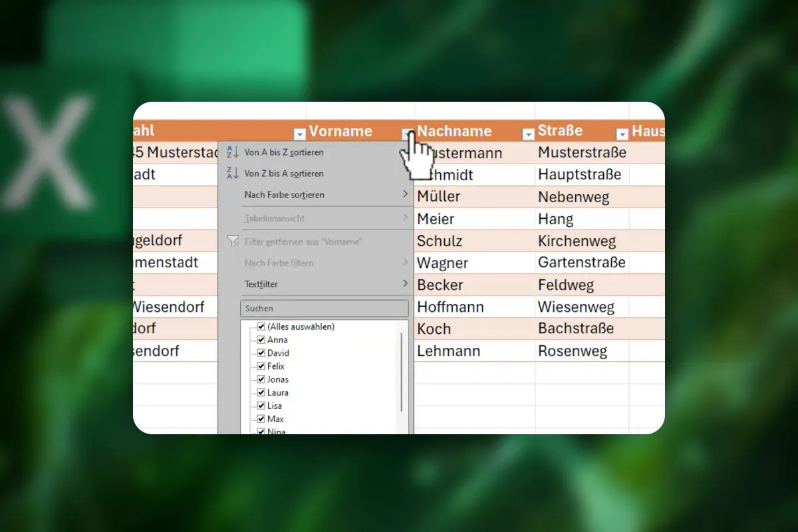Expand arrow next to 'Nach Farbe filtern'
The width and height of the screenshot is (798, 532).
pyautogui.click(x=405, y=263)
